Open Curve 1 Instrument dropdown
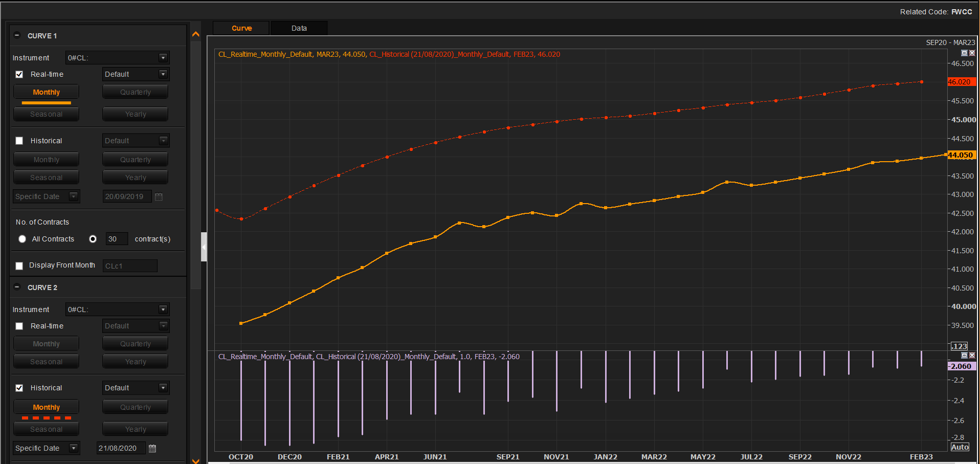 [x=163, y=58]
